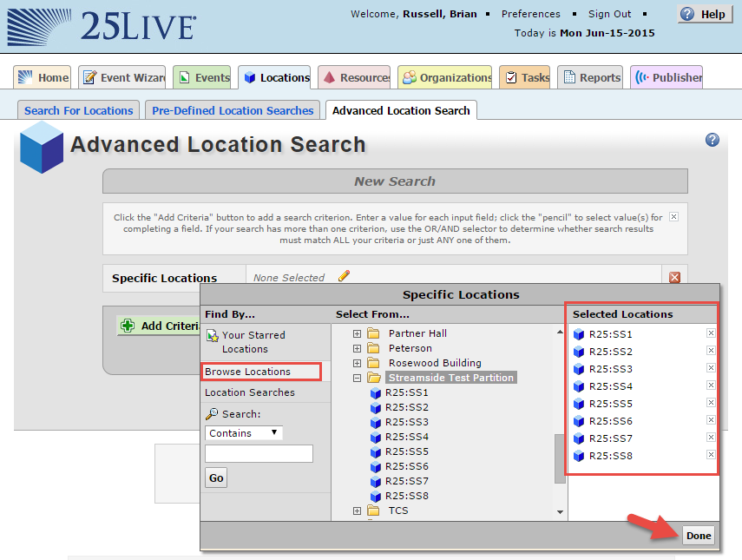Image resolution: width=742 pixels, height=560 pixels.
Task: Select Advanced Location Search subtab
Action: (401, 110)
